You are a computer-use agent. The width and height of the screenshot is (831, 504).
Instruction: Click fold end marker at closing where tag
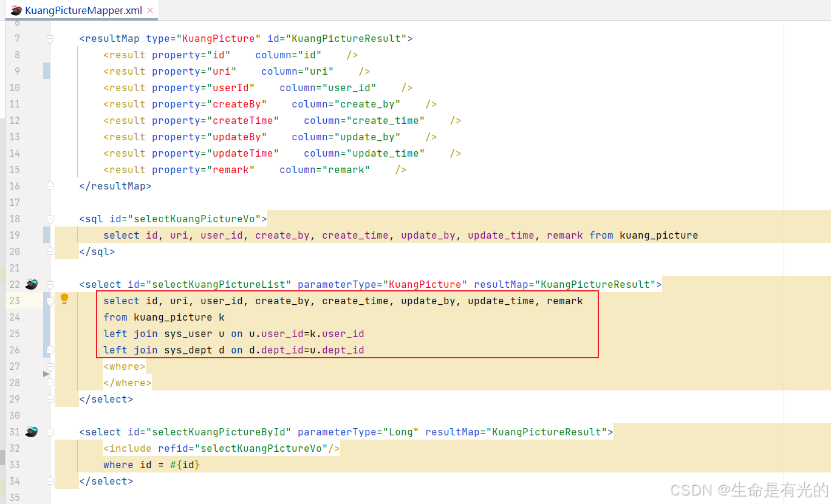coord(50,382)
